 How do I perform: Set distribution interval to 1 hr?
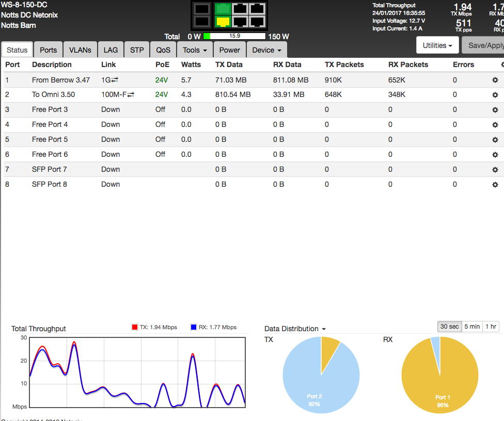tap(491, 327)
